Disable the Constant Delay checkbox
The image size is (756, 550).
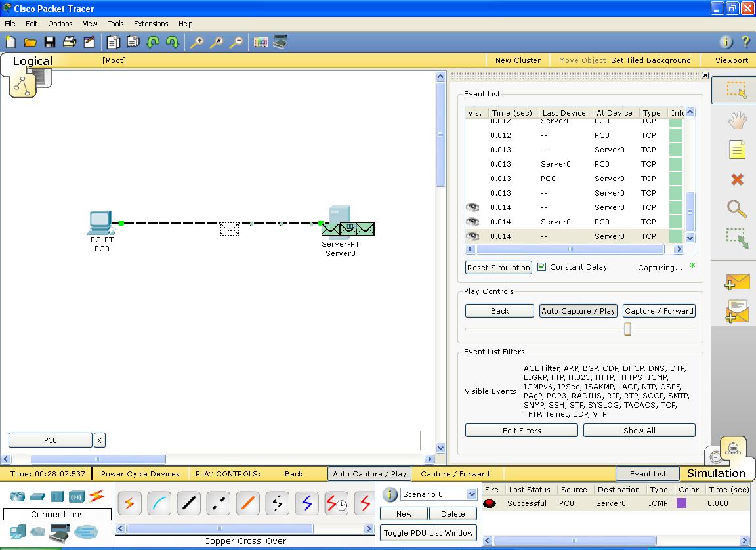(x=541, y=267)
